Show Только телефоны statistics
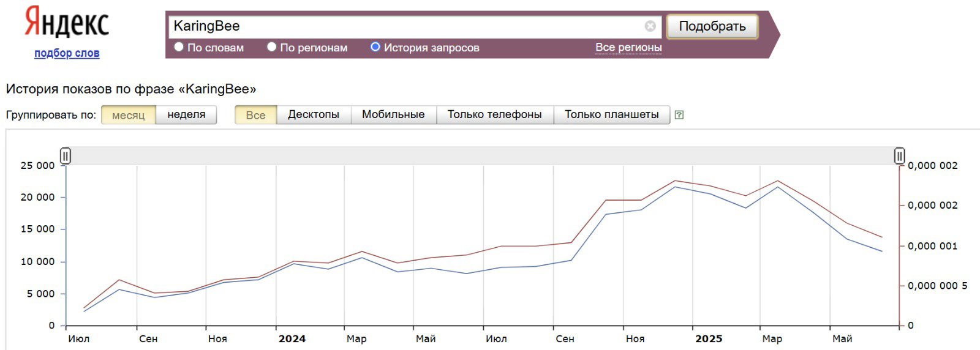This screenshot has width=980, height=350. [x=495, y=114]
